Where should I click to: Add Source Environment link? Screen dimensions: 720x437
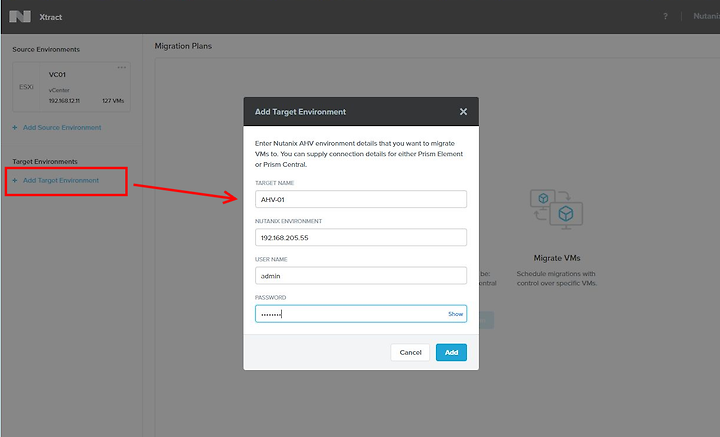(62, 128)
